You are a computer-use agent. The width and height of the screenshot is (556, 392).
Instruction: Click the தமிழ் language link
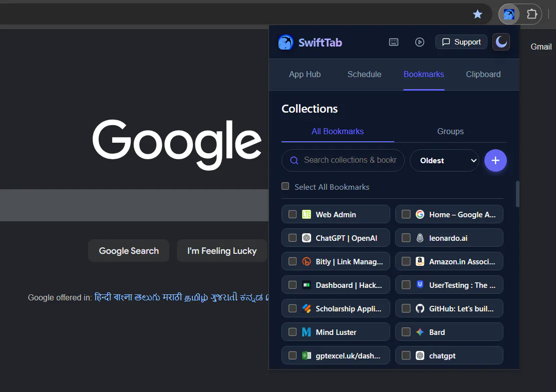pos(196,297)
